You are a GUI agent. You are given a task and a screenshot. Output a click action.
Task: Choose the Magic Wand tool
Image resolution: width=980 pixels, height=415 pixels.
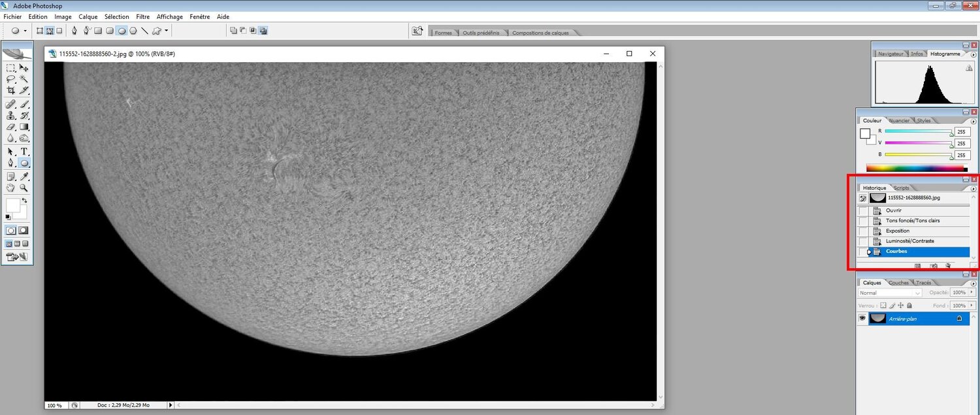pyautogui.click(x=24, y=78)
